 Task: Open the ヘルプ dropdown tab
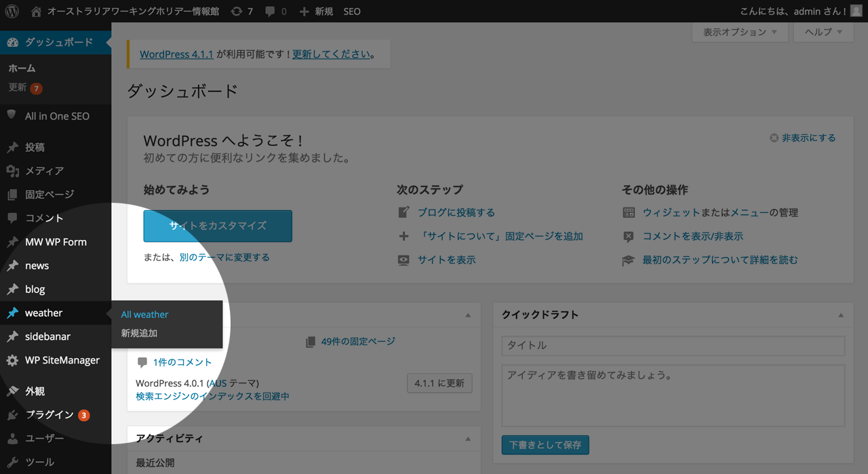point(824,32)
